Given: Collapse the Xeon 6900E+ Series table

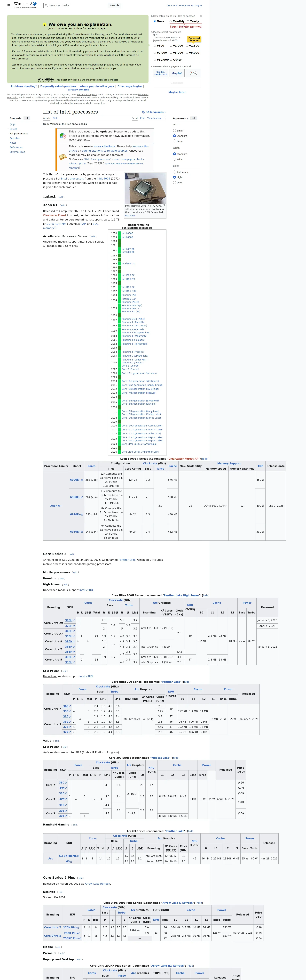Looking at the screenshot, I should click(x=205, y=459).
